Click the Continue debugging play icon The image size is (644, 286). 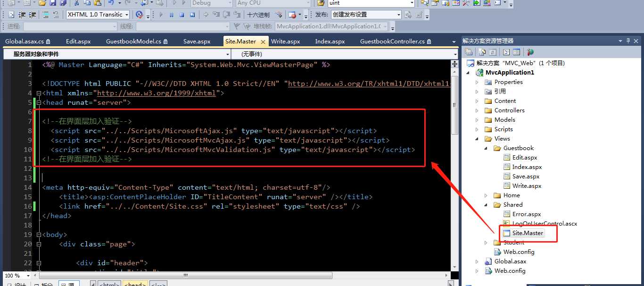click(161, 15)
